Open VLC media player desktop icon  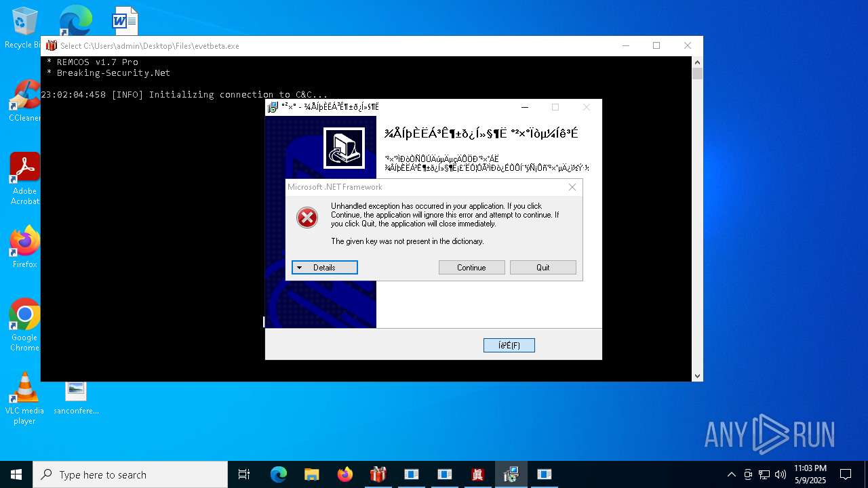(x=24, y=399)
